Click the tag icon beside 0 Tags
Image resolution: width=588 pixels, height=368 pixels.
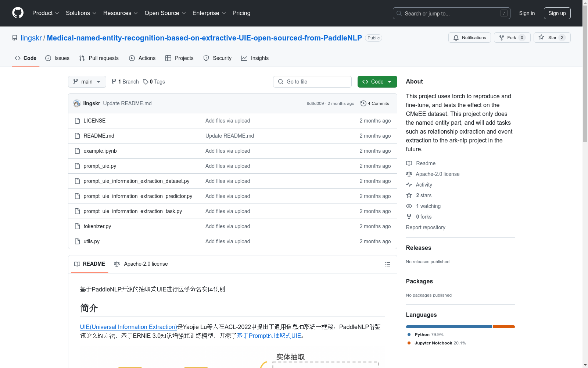(x=146, y=82)
